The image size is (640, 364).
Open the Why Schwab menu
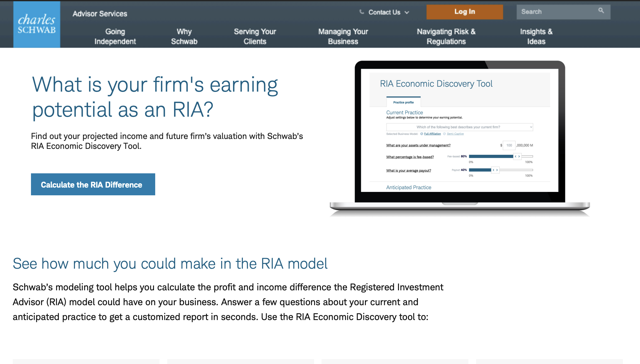tap(184, 36)
